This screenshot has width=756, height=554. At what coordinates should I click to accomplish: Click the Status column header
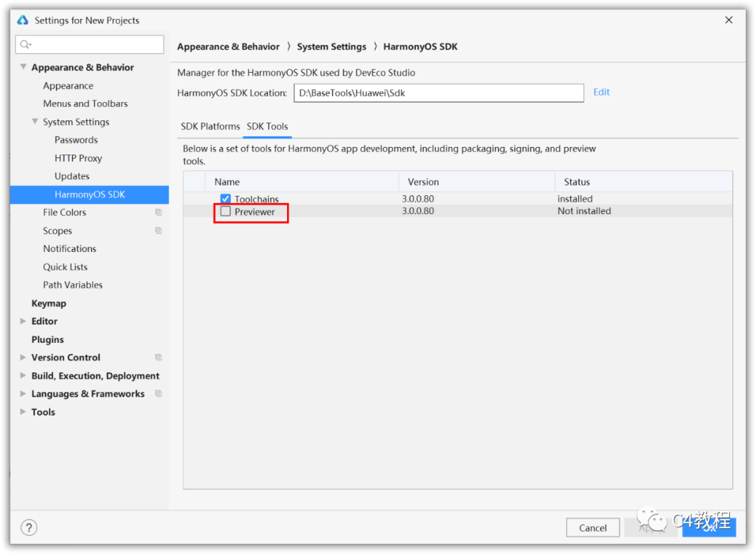(x=644, y=182)
